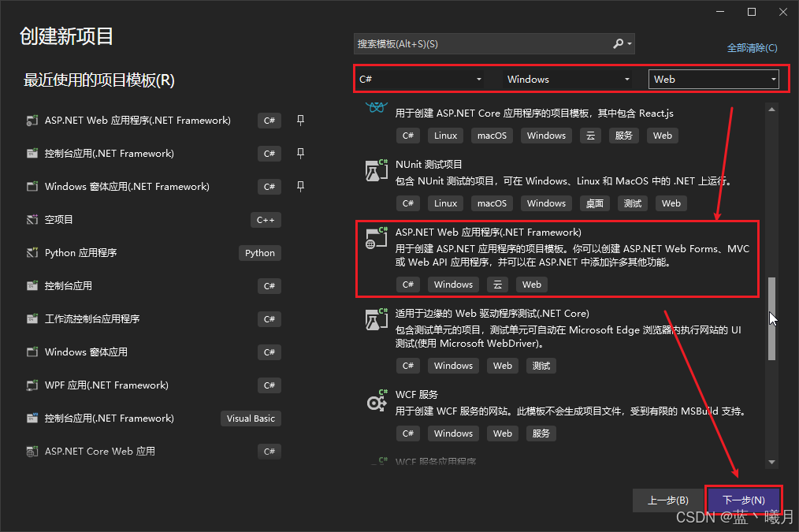Select 适用于边缘的 Web 驱动程序测试 template
This screenshot has width=799, height=532.
tap(492, 314)
